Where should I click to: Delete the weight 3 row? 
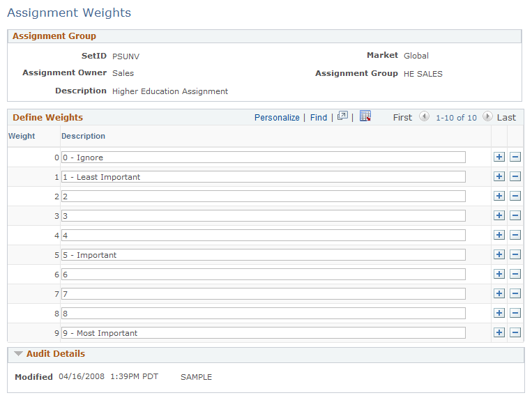[515, 215]
